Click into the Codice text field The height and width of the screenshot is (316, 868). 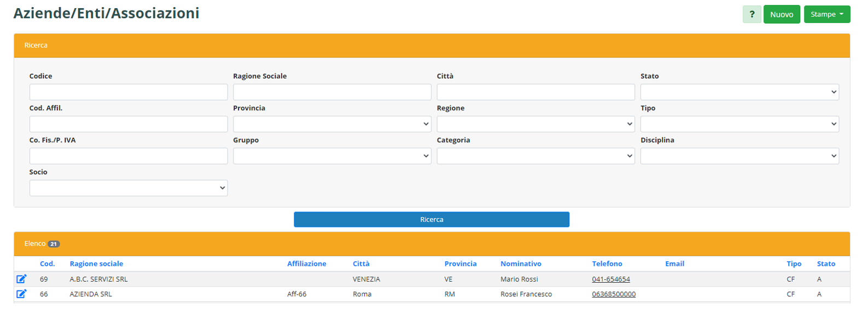pyautogui.click(x=128, y=92)
